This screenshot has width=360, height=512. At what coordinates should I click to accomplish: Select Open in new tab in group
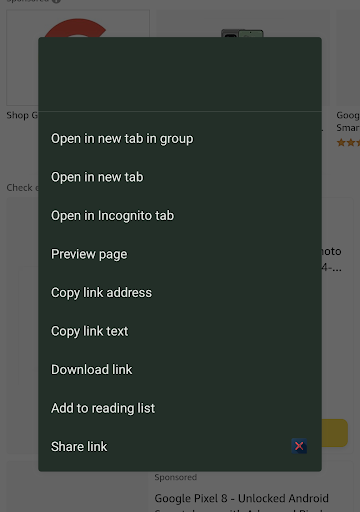point(180,139)
